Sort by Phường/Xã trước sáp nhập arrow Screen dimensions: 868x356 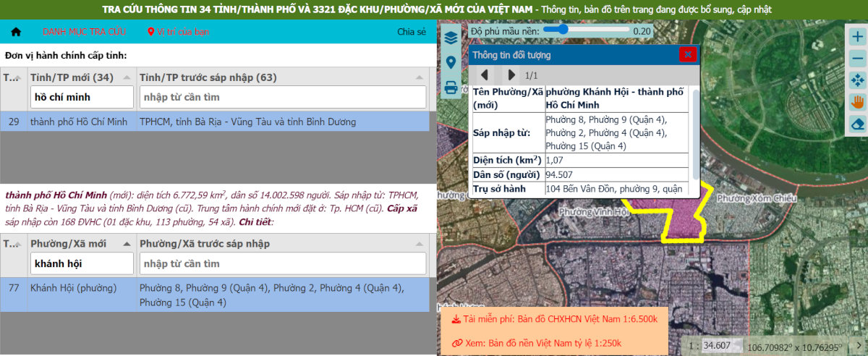pyautogui.click(x=420, y=244)
